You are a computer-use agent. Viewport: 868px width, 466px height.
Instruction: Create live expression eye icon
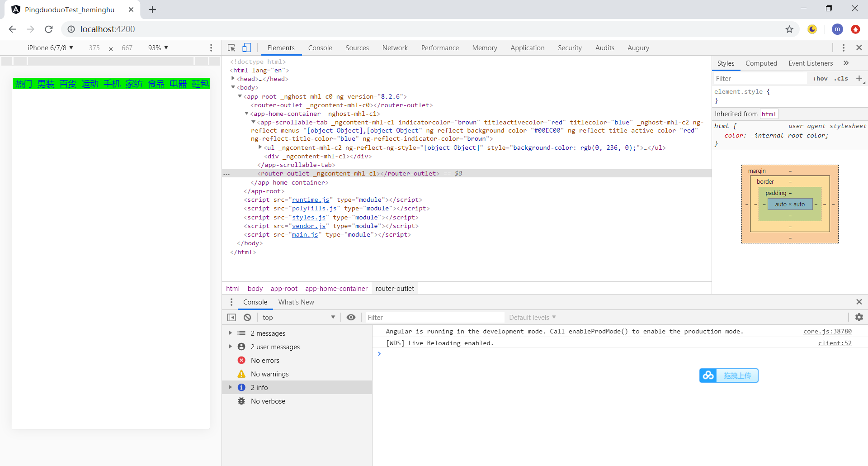[x=351, y=318]
